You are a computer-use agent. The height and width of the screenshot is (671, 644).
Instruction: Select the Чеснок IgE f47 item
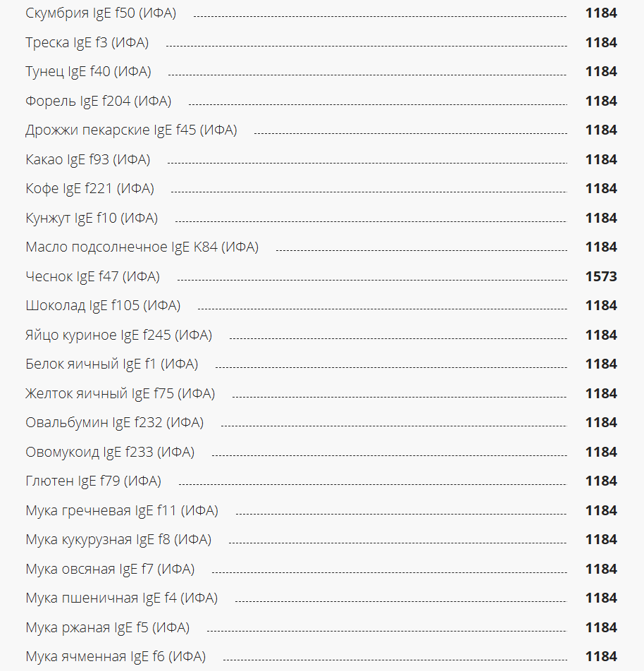[x=92, y=277]
